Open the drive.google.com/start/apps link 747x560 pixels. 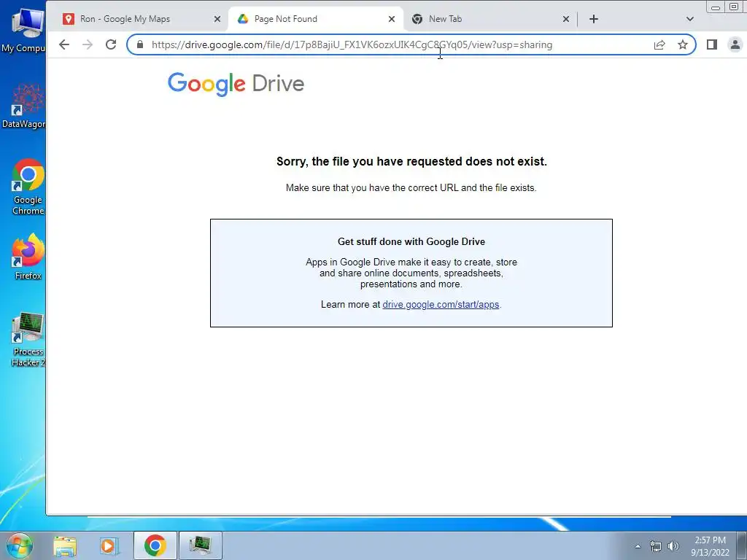(x=441, y=305)
